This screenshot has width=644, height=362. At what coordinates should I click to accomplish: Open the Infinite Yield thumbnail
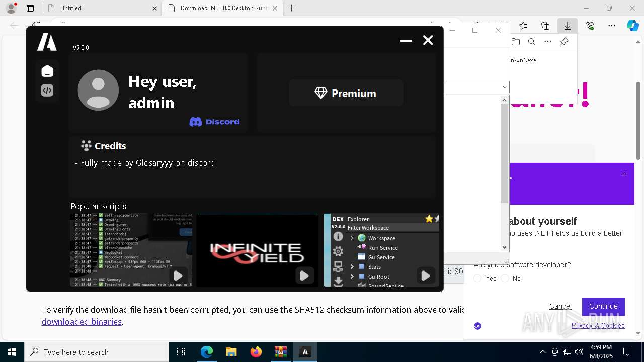(257, 250)
